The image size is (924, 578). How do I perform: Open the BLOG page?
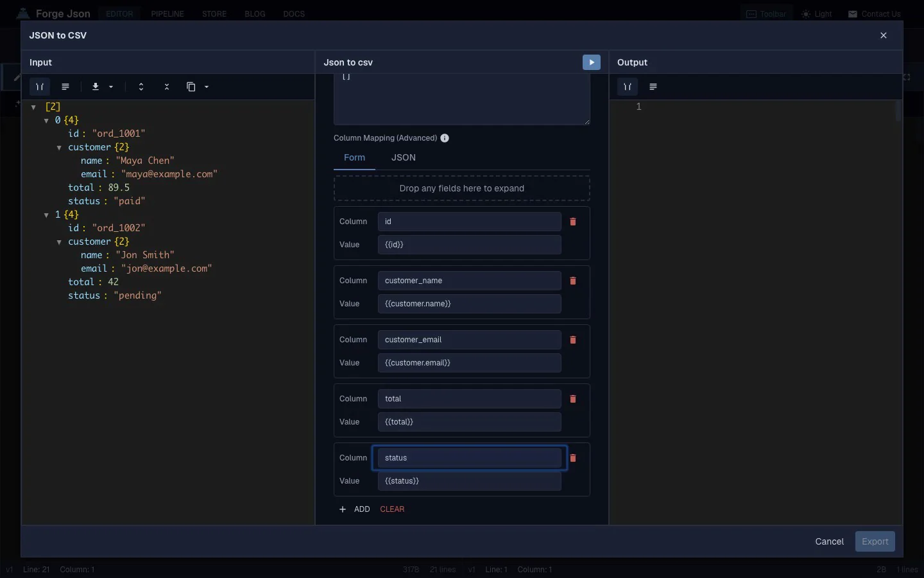click(255, 13)
